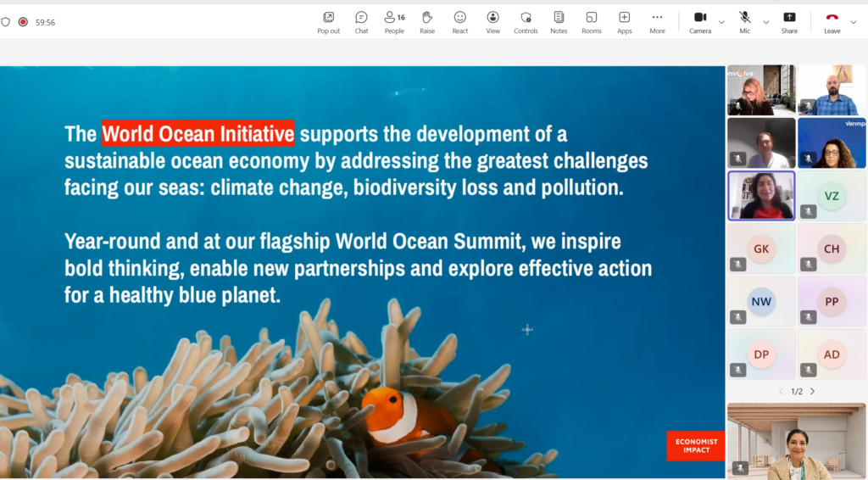Open the Controls menu
This screenshot has height=480, width=868.
pyautogui.click(x=526, y=22)
